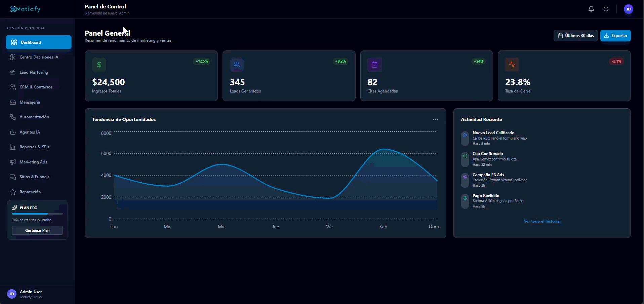
Task: Select the Pago Recibido activity title
Action: pos(486,196)
